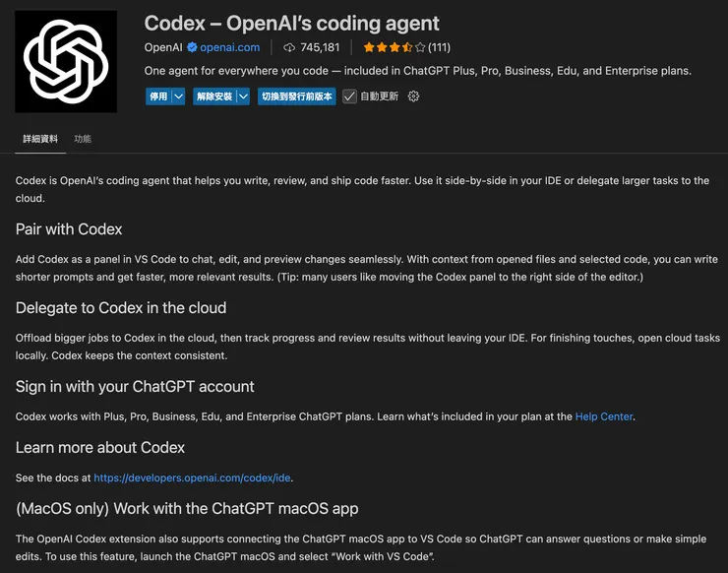Open the Help Center link
Viewport: 728px width, 573px height.
point(604,416)
